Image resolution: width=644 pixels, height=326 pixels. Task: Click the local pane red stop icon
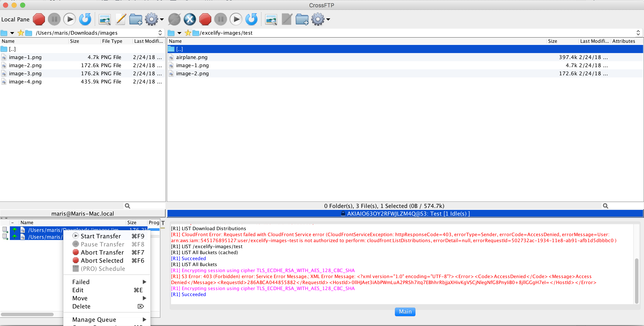(39, 19)
